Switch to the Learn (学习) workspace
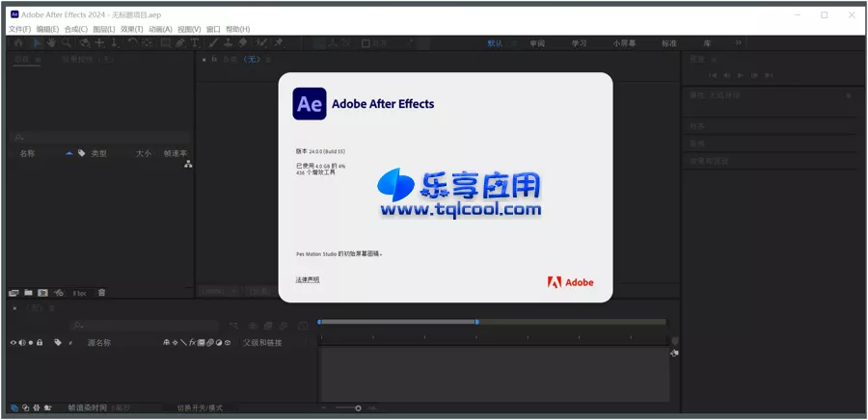 tap(579, 43)
